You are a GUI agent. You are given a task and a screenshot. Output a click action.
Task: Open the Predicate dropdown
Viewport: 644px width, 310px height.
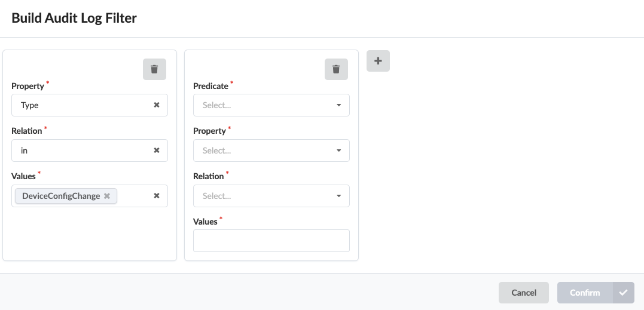271,105
